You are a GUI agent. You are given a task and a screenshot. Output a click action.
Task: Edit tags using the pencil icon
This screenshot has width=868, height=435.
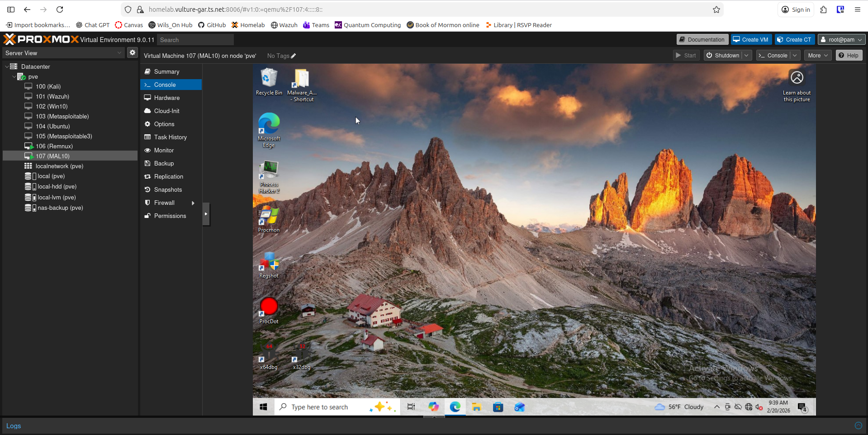pos(293,56)
